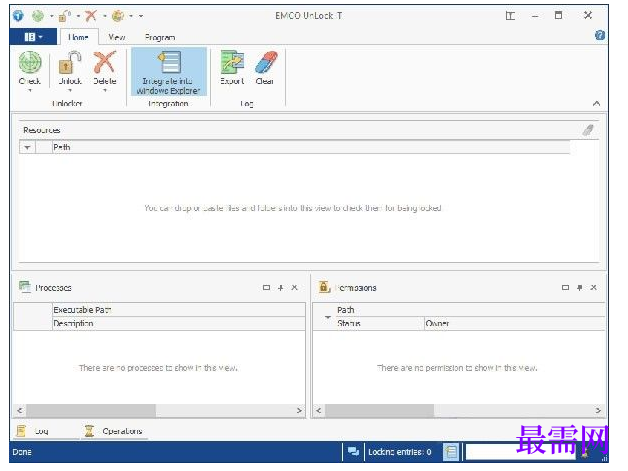Open dropdown next to quick access delete icon

point(105,16)
